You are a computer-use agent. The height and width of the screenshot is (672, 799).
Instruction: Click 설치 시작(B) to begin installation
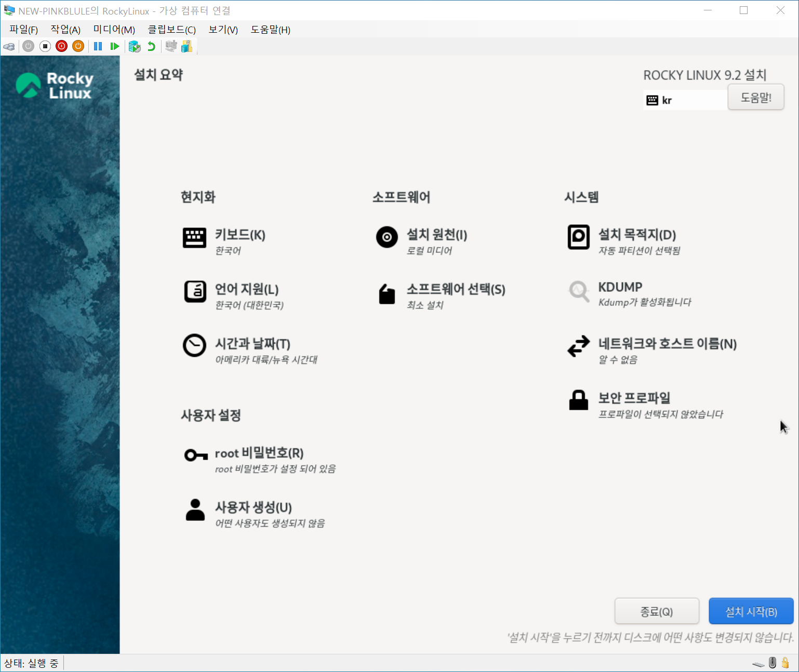pos(751,611)
